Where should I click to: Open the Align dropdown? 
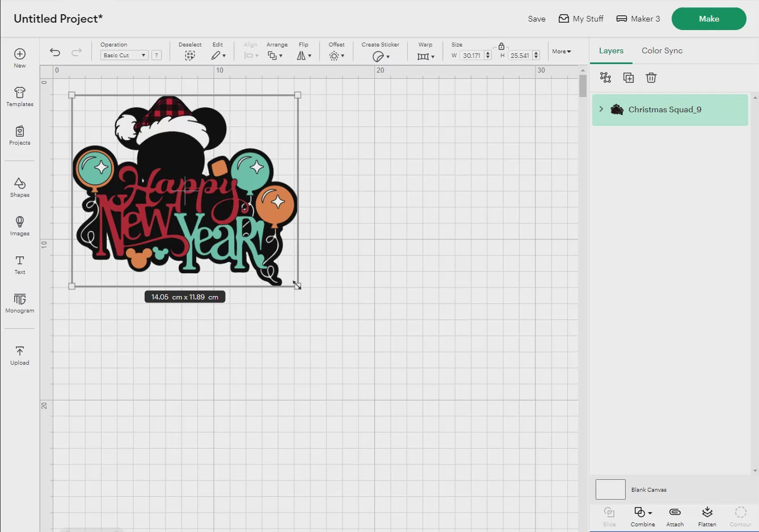[251, 56]
